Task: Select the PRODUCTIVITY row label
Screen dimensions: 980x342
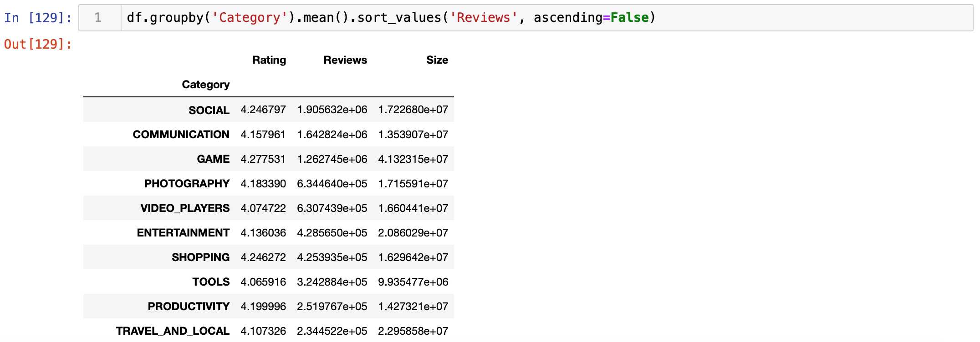Action: tap(189, 307)
